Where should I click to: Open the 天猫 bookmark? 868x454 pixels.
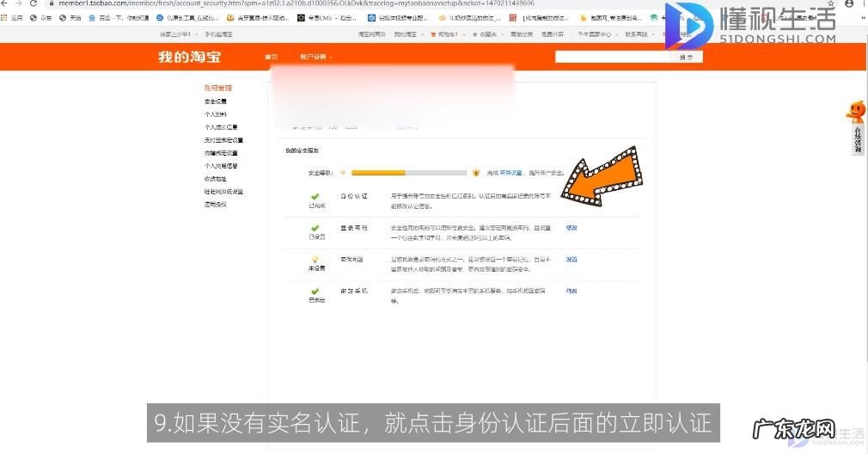70,18
